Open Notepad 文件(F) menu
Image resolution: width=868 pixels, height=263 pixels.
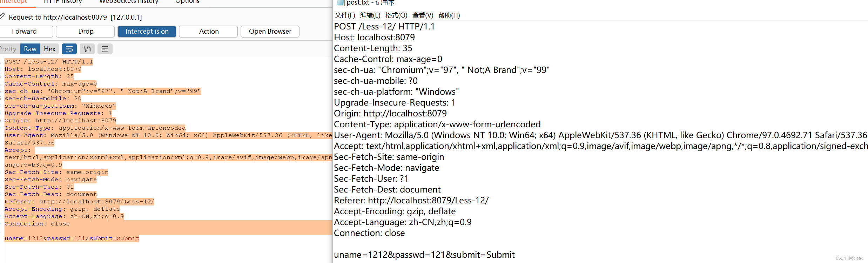[345, 15]
